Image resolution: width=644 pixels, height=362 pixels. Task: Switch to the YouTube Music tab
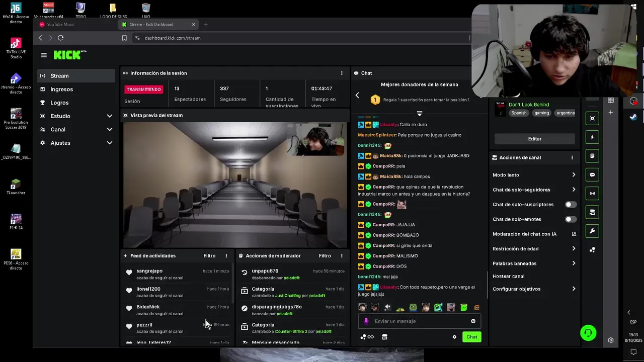pos(75,24)
